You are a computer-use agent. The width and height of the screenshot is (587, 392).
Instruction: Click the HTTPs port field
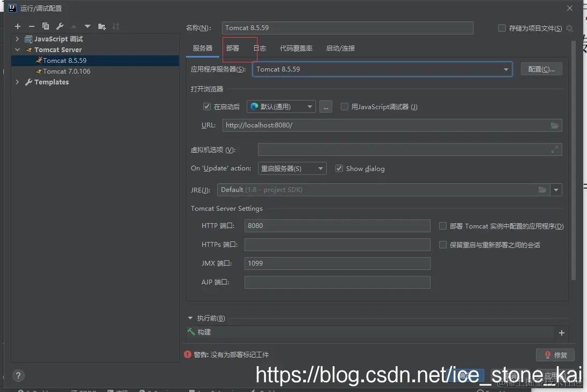click(337, 245)
